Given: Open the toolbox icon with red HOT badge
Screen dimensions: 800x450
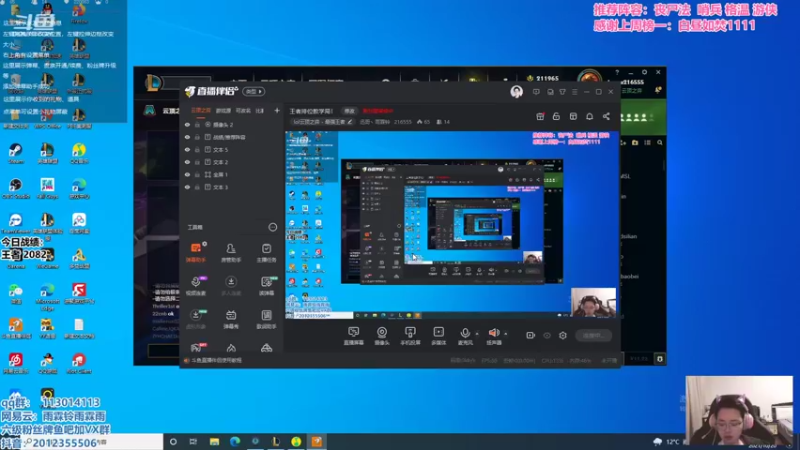Looking at the screenshot, I should click(196, 348).
